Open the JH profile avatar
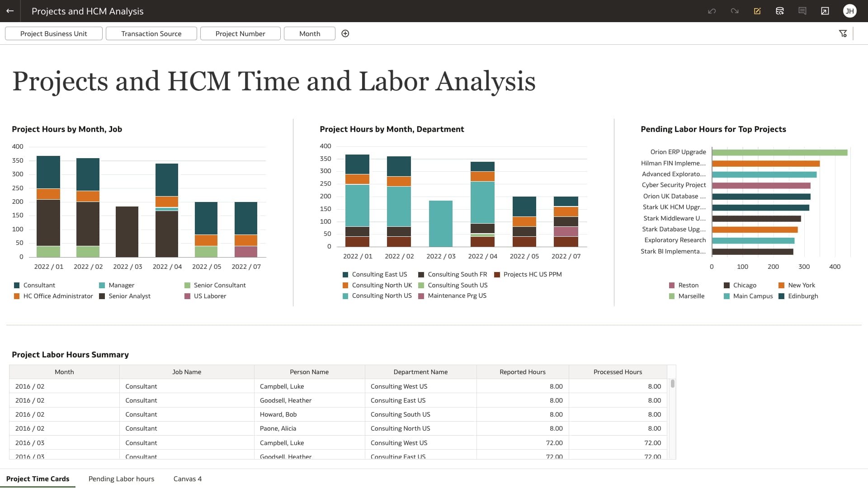 [850, 11]
